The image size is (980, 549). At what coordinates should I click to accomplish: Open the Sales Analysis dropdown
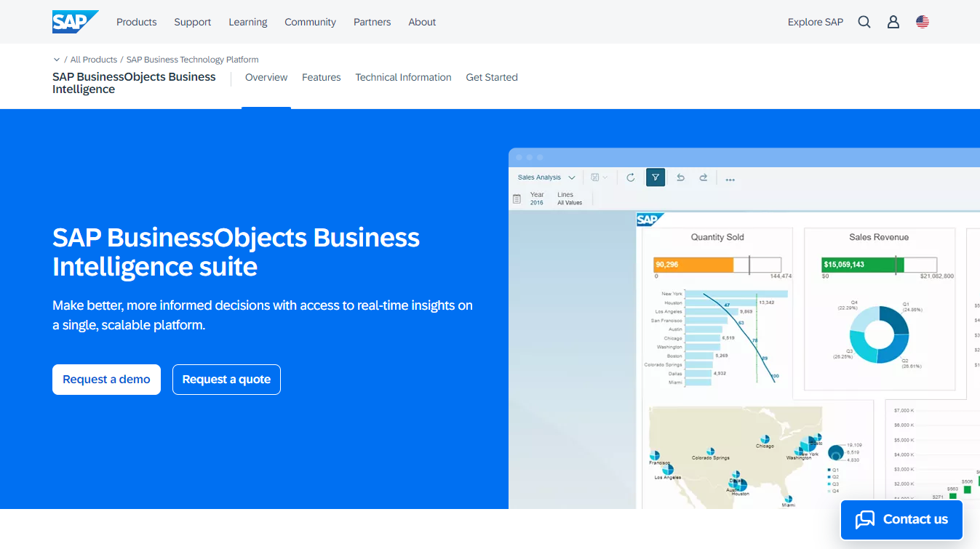click(546, 177)
